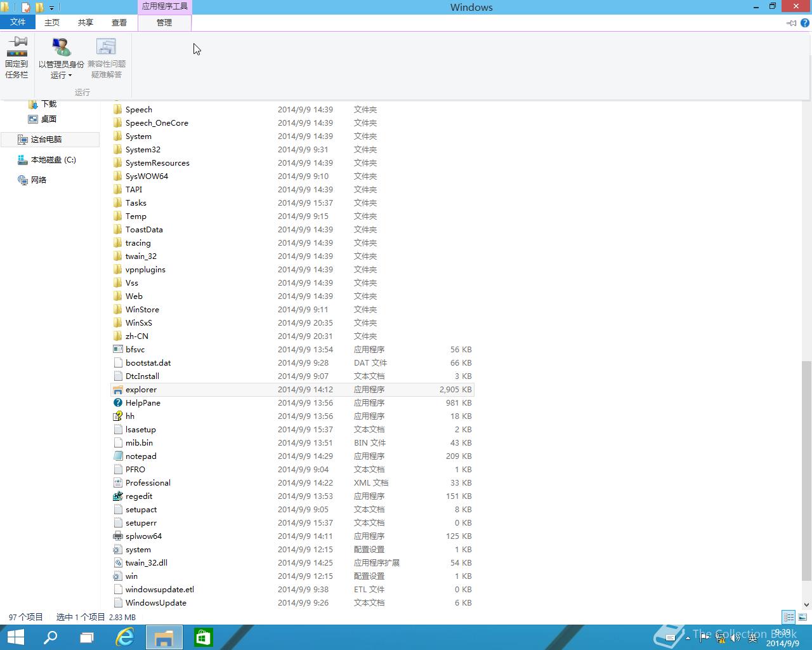The height and width of the screenshot is (650, 812).
Task: Select the setuperr text file
Action: pos(292,523)
